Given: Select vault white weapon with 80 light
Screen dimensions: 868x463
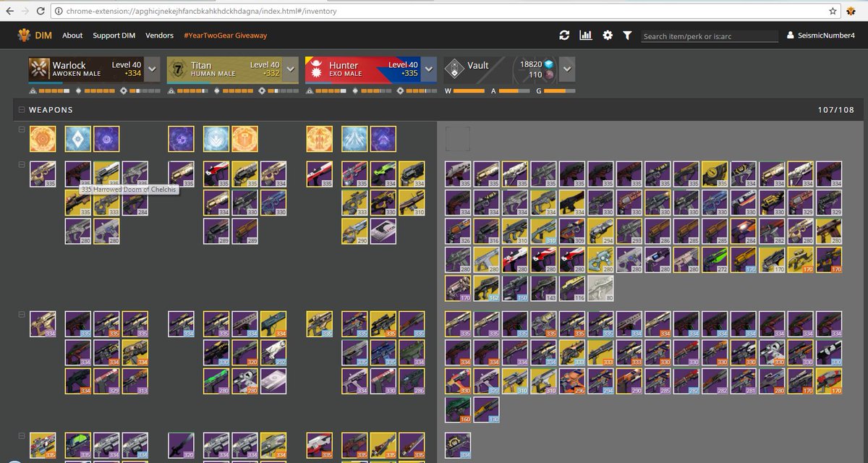Looking at the screenshot, I should 601,288.
